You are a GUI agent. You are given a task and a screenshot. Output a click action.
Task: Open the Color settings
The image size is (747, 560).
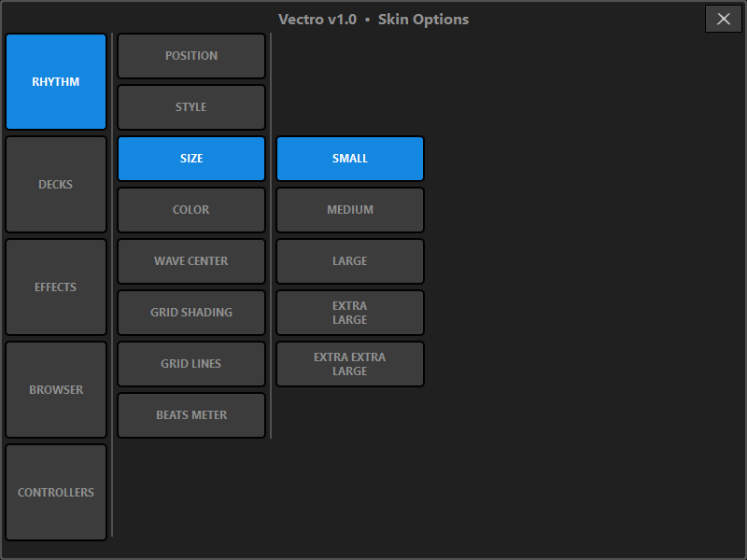[x=191, y=210]
